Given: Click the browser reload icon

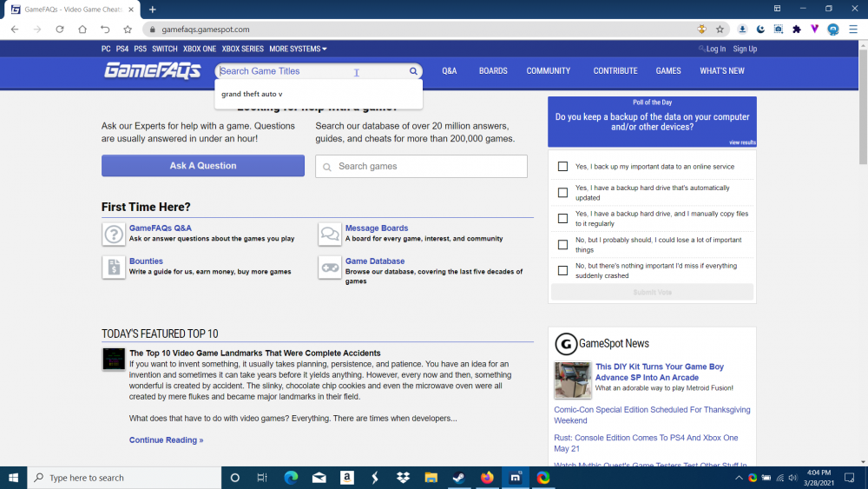Looking at the screenshot, I should click(60, 30).
